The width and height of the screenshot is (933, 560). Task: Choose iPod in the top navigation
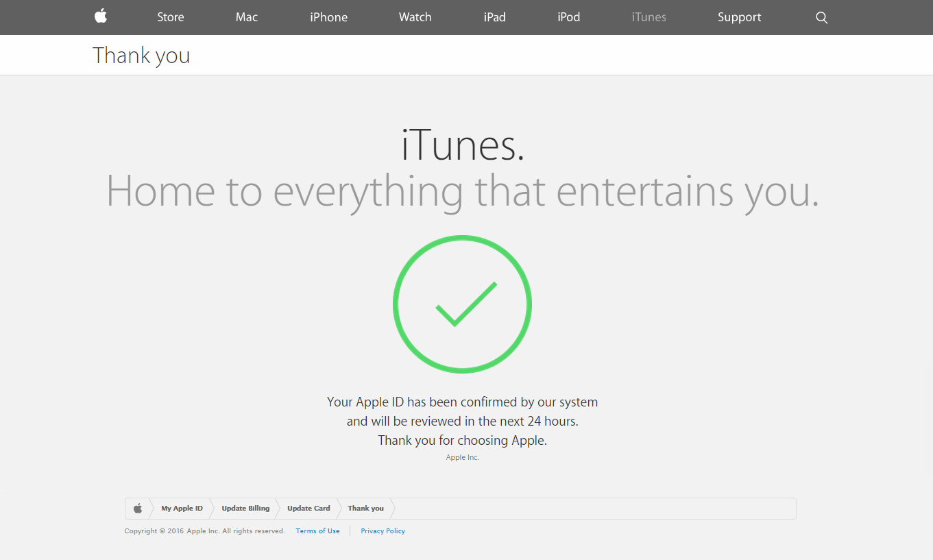pos(568,17)
